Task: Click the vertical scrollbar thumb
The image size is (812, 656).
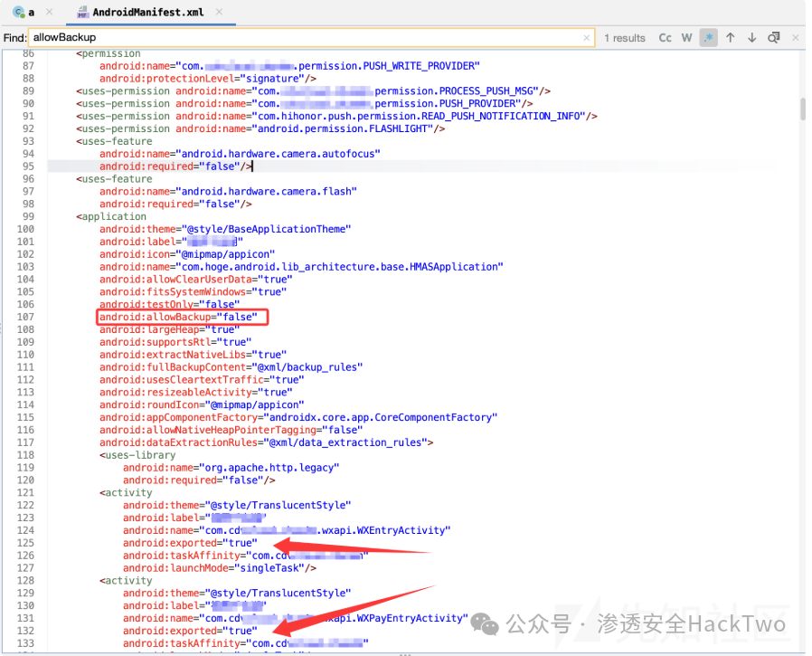Action: point(803,109)
